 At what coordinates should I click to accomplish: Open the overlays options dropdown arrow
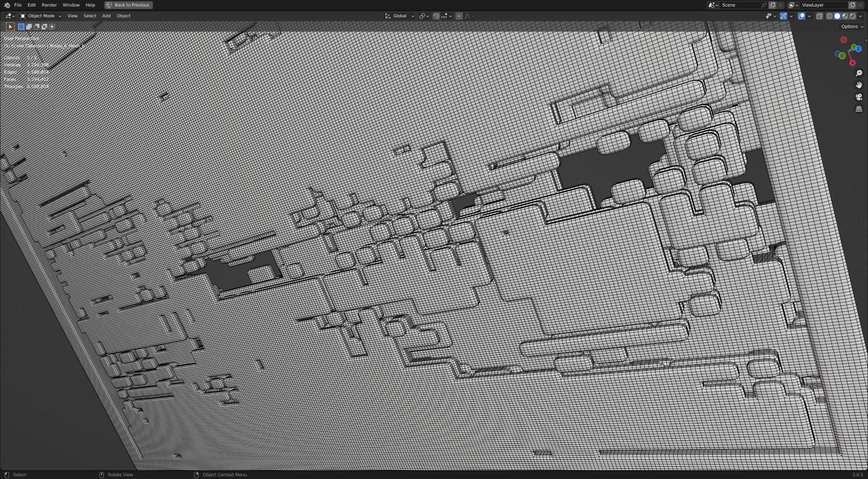click(x=809, y=16)
